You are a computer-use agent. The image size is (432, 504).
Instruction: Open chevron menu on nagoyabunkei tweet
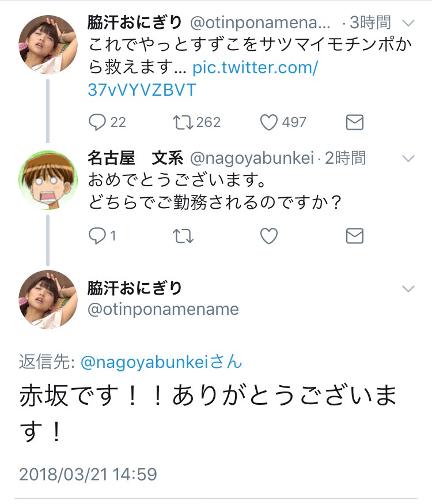pyautogui.click(x=408, y=159)
